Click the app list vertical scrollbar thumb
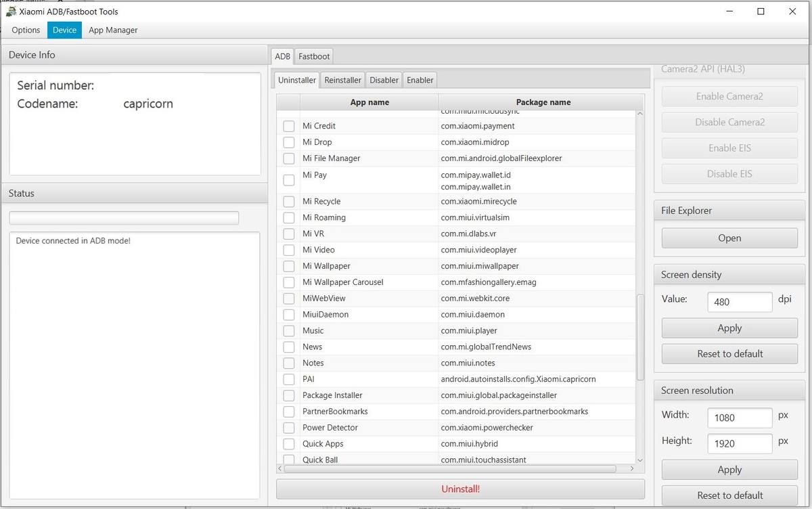 [640, 336]
